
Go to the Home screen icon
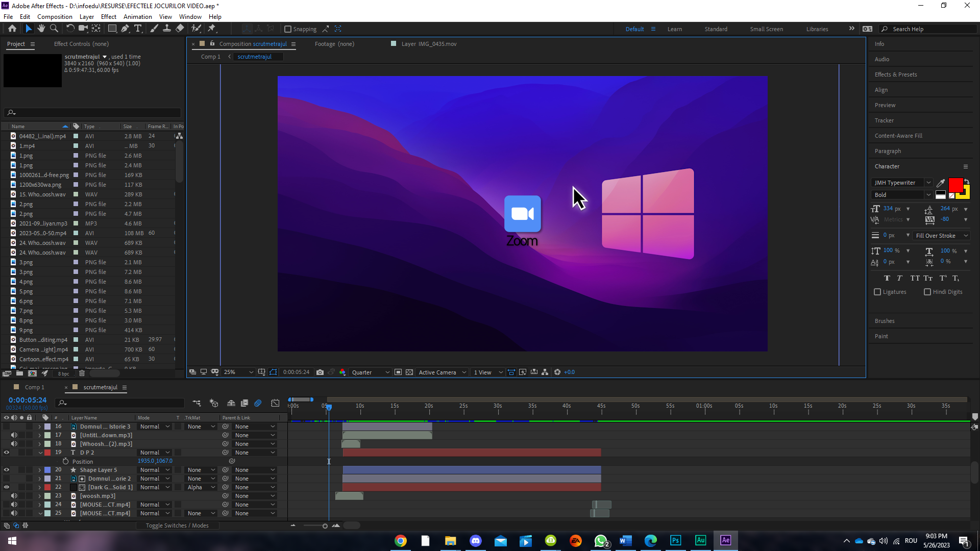tap(12, 29)
